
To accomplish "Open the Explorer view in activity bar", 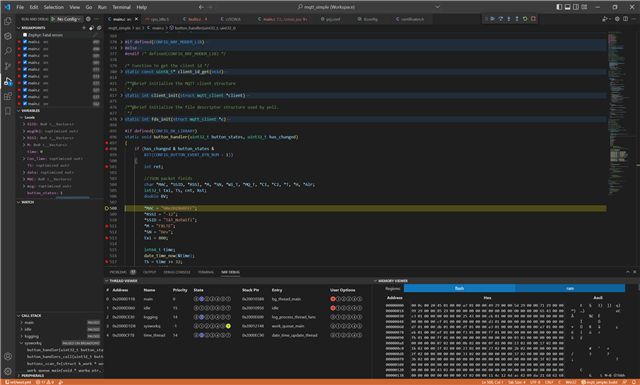I will [x=8, y=21].
